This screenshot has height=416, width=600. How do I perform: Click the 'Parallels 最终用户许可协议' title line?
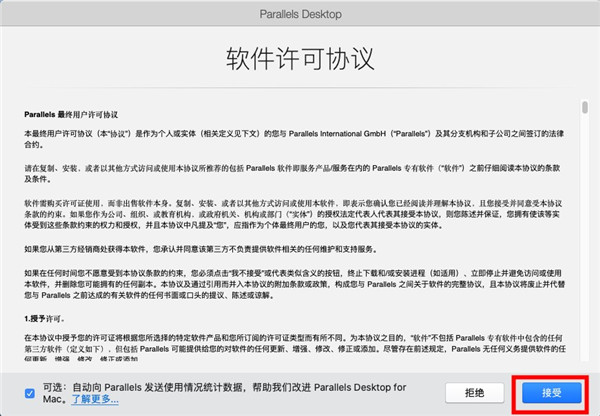coord(71,115)
